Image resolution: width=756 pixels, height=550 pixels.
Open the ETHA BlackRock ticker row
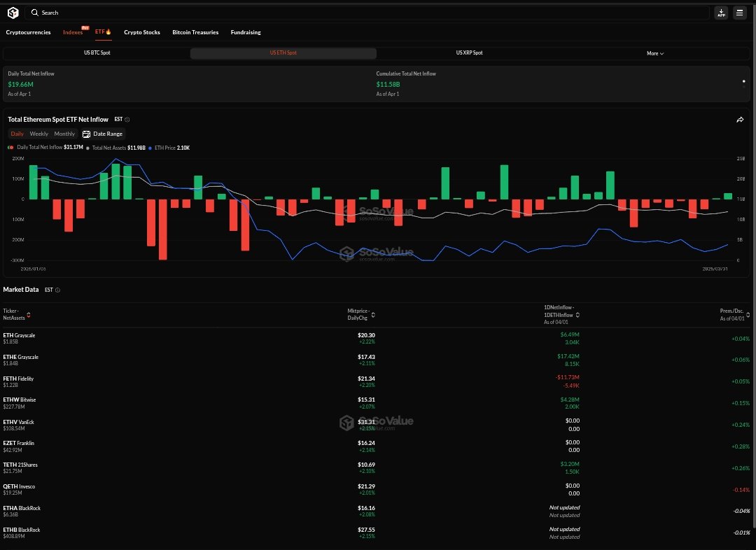tap(19, 509)
